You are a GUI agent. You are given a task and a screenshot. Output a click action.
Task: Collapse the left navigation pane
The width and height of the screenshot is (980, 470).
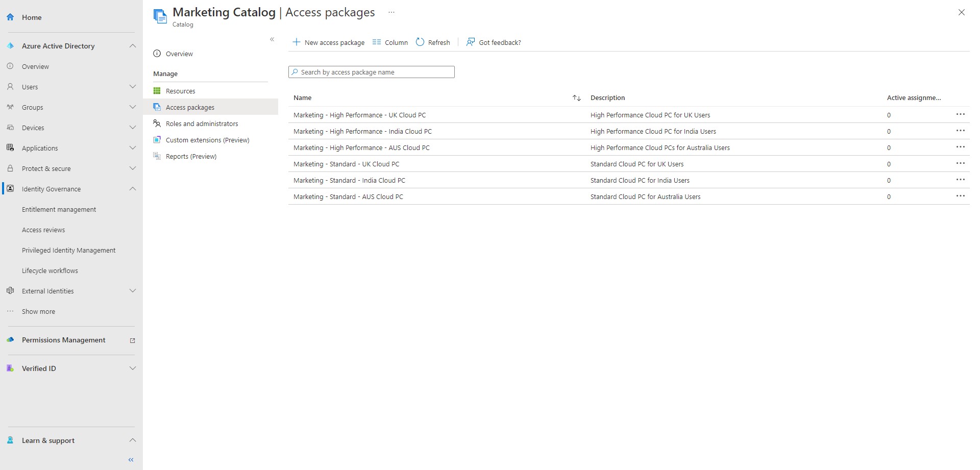tap(130, 459)
